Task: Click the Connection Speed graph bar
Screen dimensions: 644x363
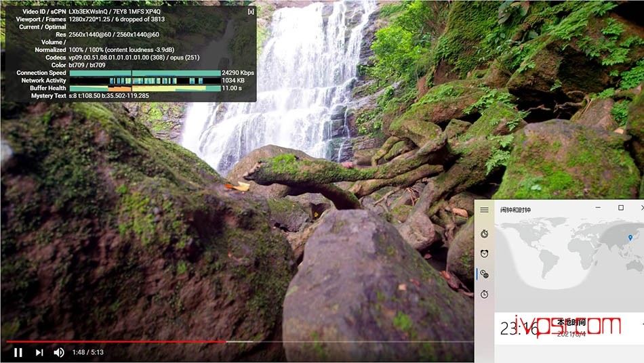Action: click(145, 73)
